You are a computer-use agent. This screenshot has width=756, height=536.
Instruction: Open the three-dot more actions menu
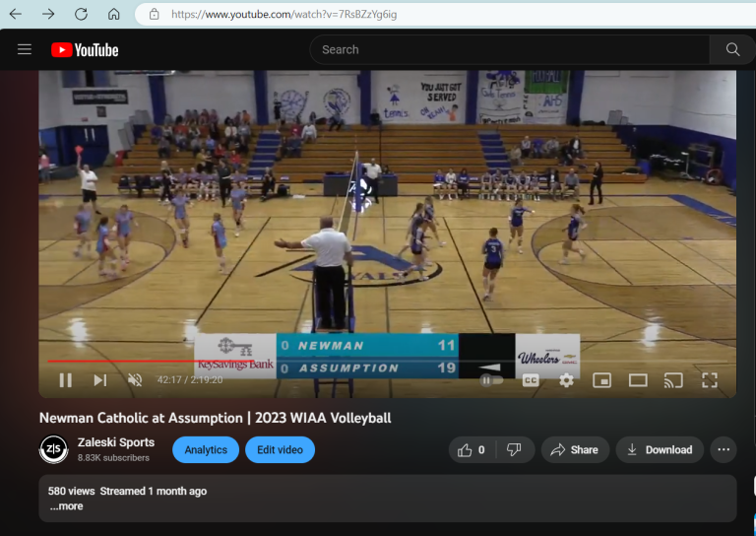coord(724,449)
